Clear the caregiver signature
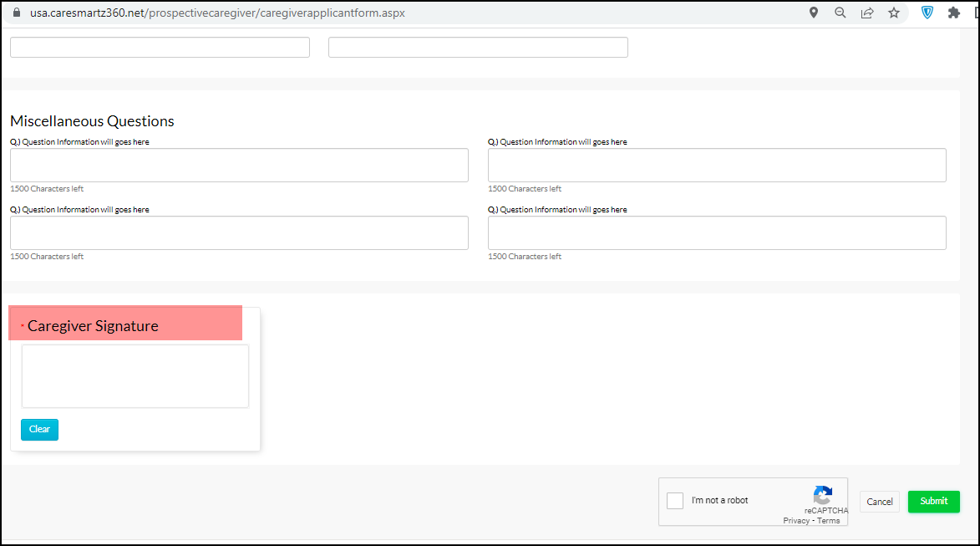Viewport: 980px width, 546px height. tap(39, 430)
